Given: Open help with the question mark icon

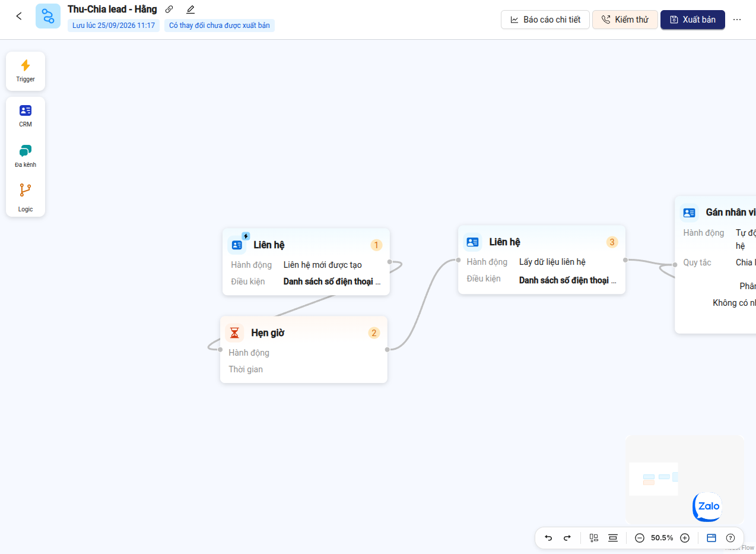Looking at the screenshot, I should 730,538.
